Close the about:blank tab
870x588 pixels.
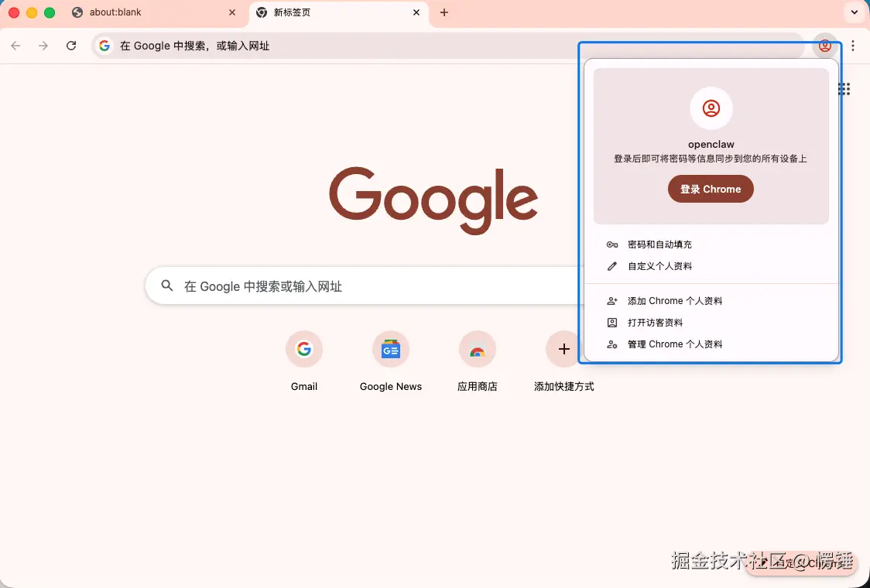point(232,12)
